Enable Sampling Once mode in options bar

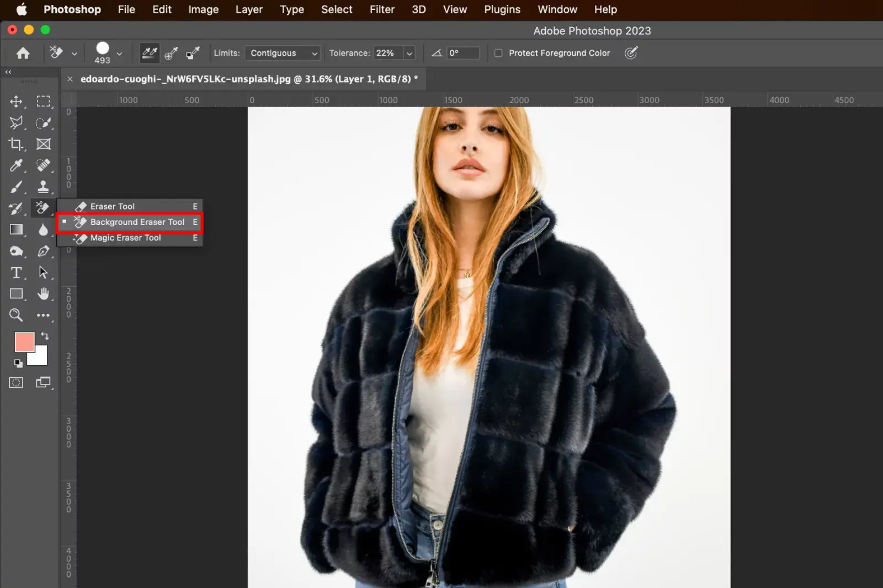coord(171,53)
